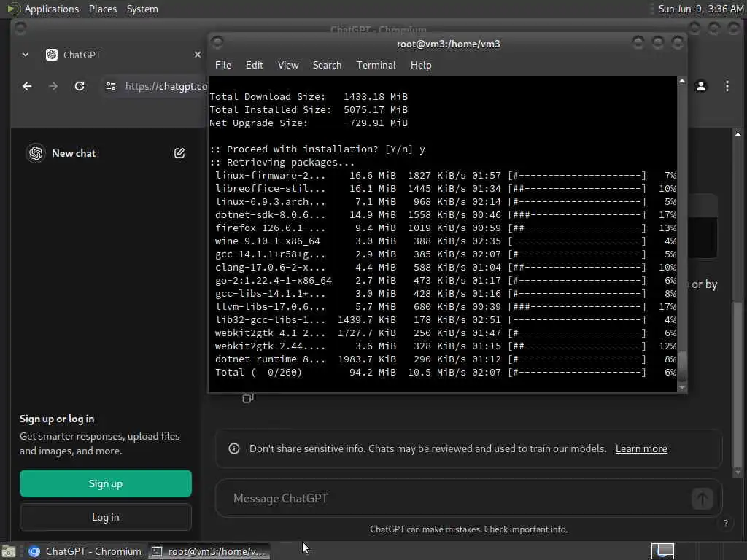The width and height of the screenshot is (747, 560).
Task: Open the System menu
Action: pos(142,9)
